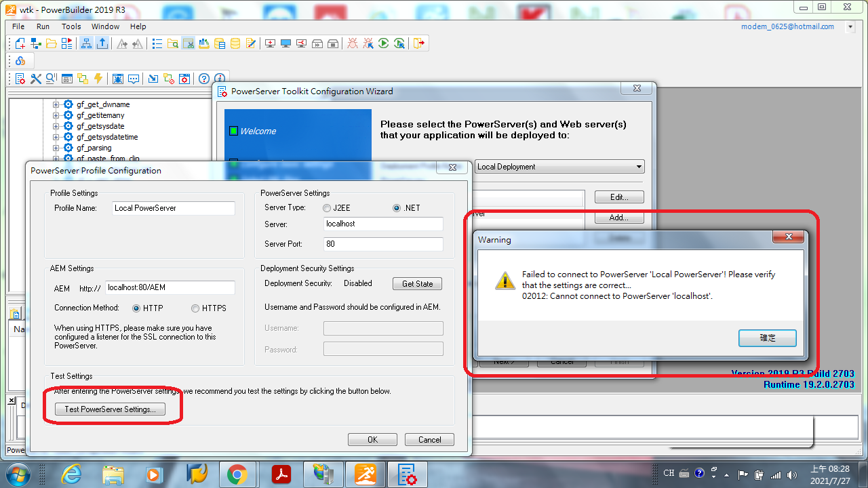Click the Exit door icon in toolbar

[x=419, y=43]
